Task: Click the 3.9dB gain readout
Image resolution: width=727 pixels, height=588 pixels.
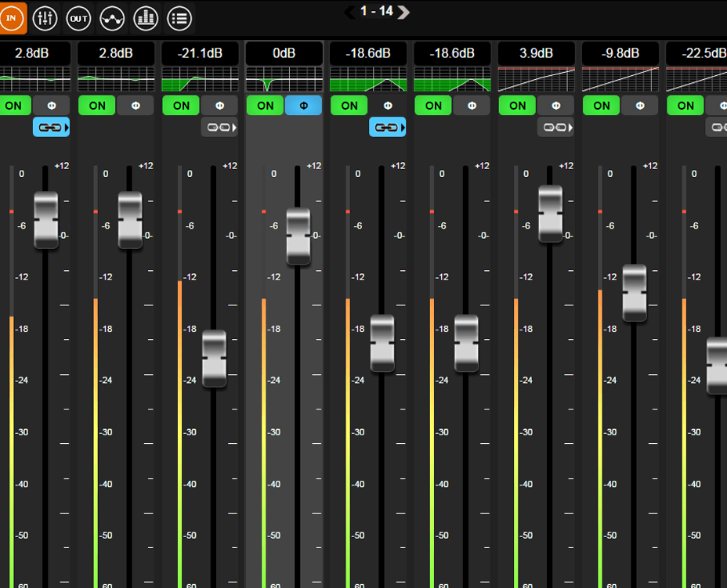Action: (536, 53)
